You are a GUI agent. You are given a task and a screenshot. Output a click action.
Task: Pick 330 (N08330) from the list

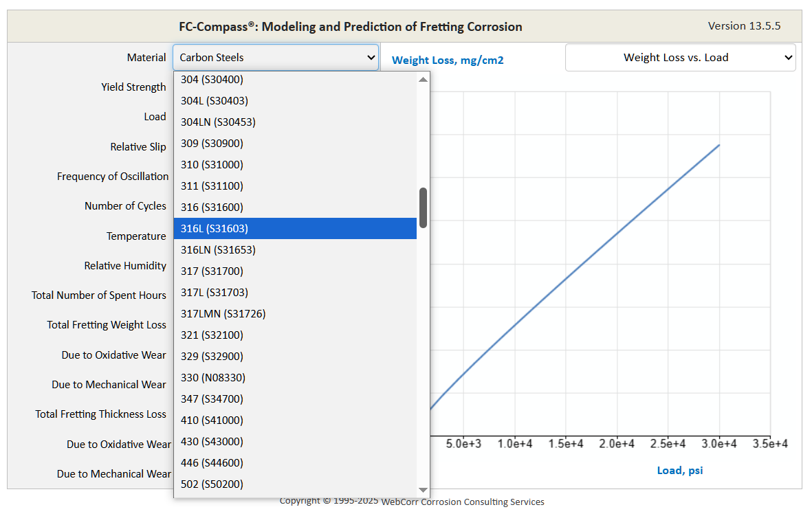point(295,378)
